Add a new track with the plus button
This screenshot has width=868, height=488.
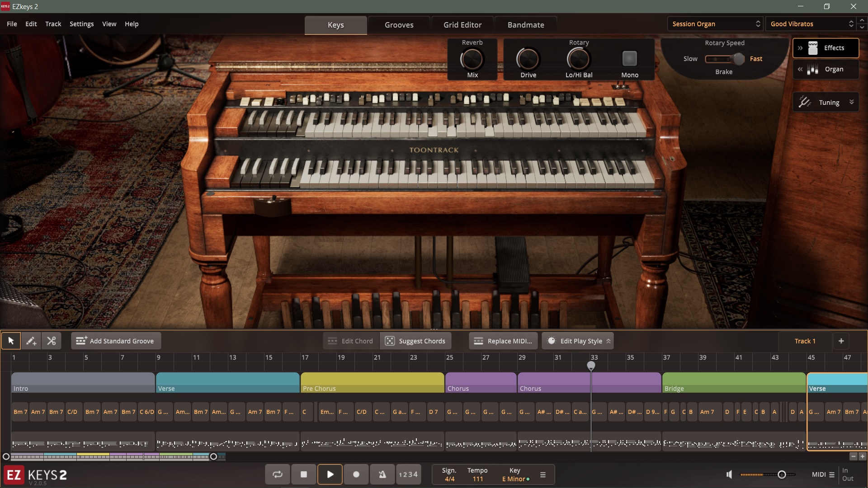841,341
